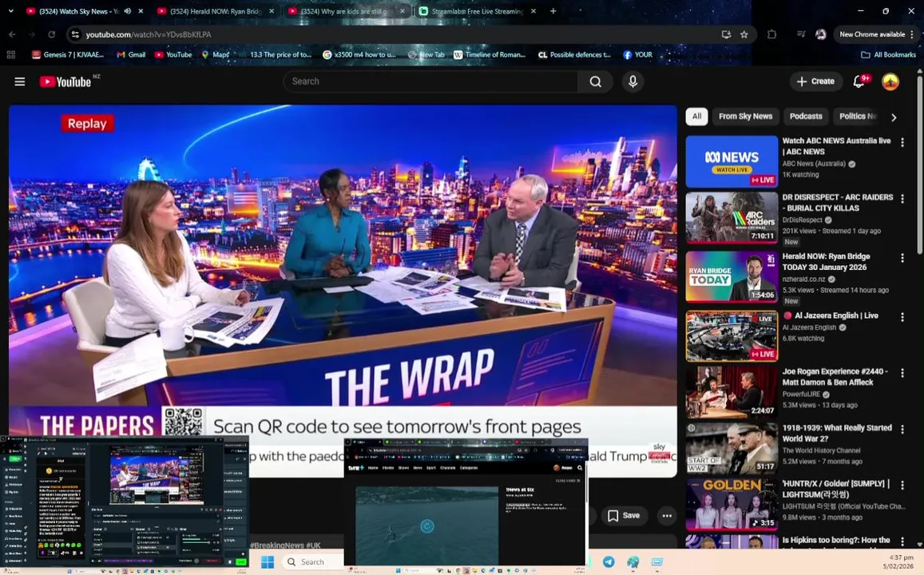The height and width of the screenshot is (575, 924).
Task: Open the ABC NEWS live video thumbnail
Action: [732, 161]
